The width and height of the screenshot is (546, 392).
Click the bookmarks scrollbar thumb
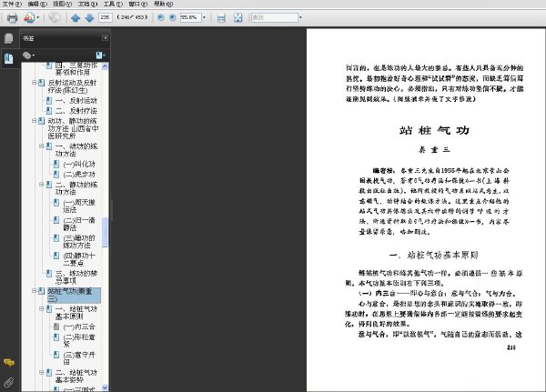(x=105, y=232)
